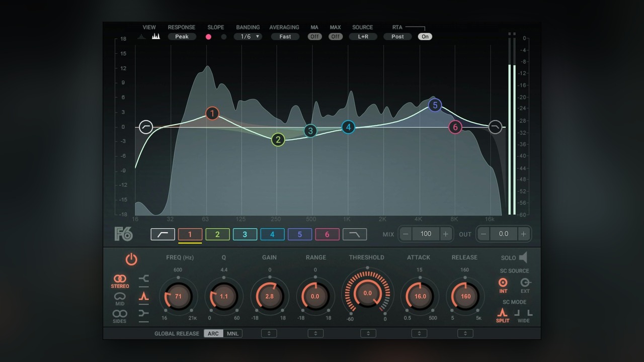
Task: Click band 5 node on EQ graph
Action: (x=435, y=105)
